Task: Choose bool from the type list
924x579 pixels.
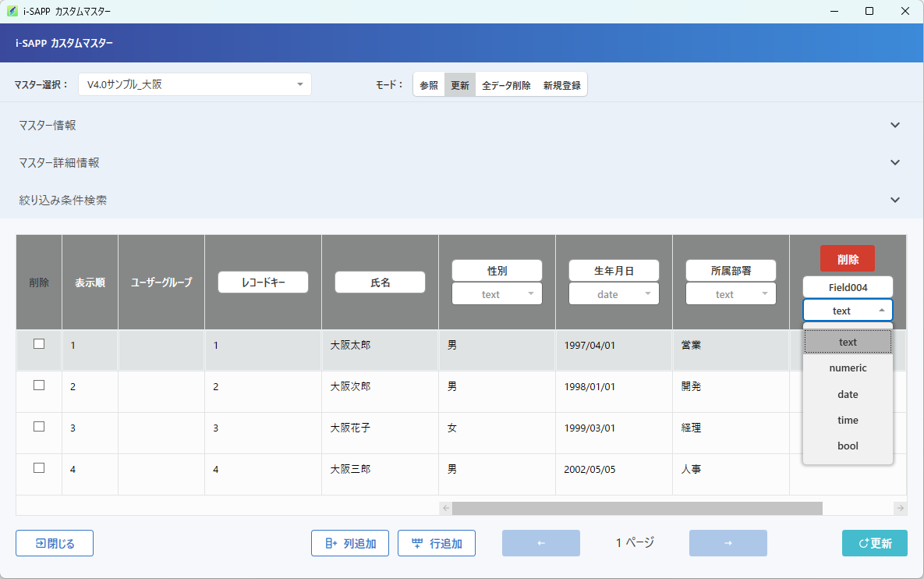Action: tap(848, 446)
